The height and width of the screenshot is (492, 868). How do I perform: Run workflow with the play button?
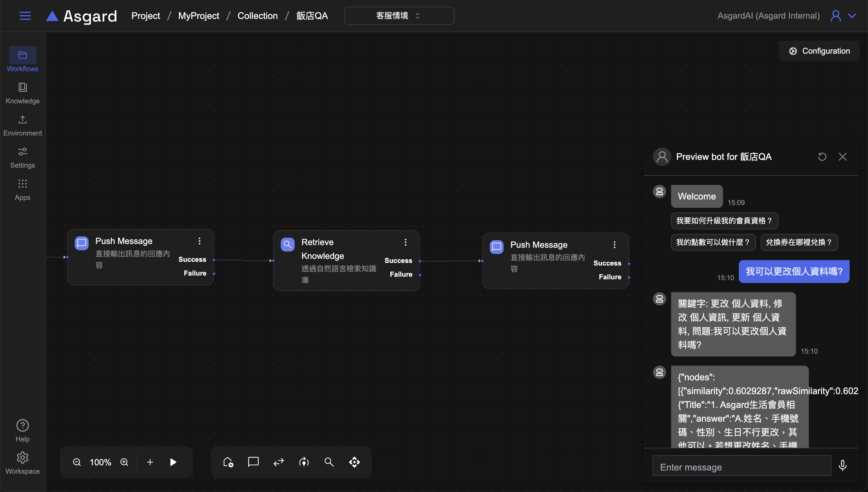[x=173, y=462]
